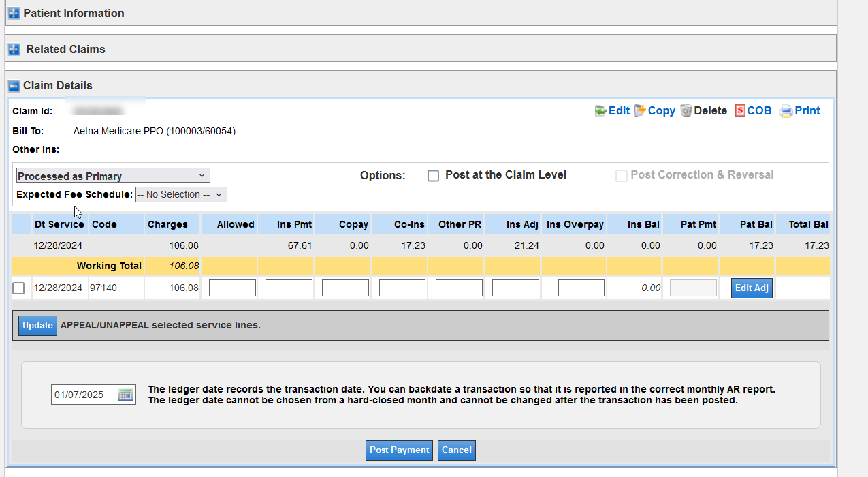This screenshot has width=868, height=477.
Task: Focus the Ins Pmt input field
Action: tap(289, 288)
